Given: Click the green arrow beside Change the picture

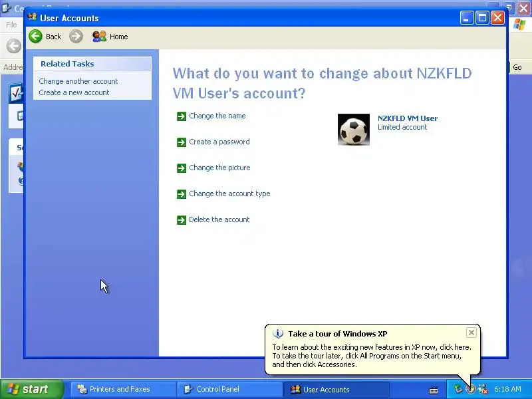Looking at the screenshot, I should tap(182, 168).
